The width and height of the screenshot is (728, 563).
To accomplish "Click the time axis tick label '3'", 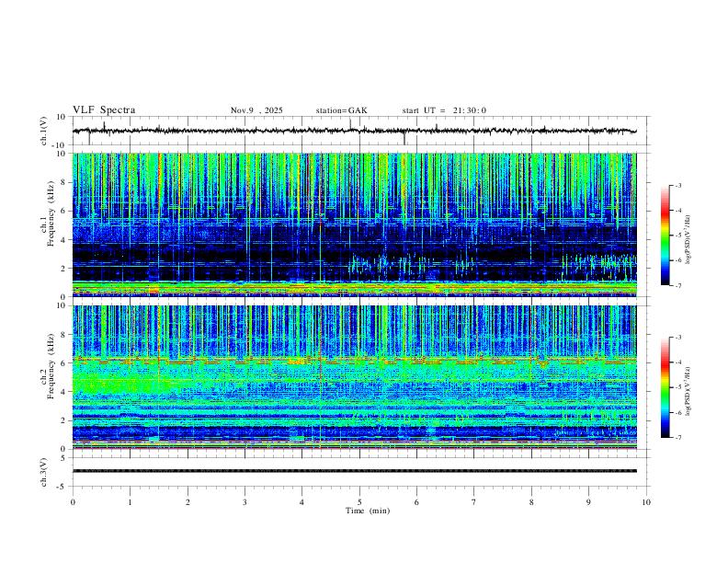I will (245, 502).
